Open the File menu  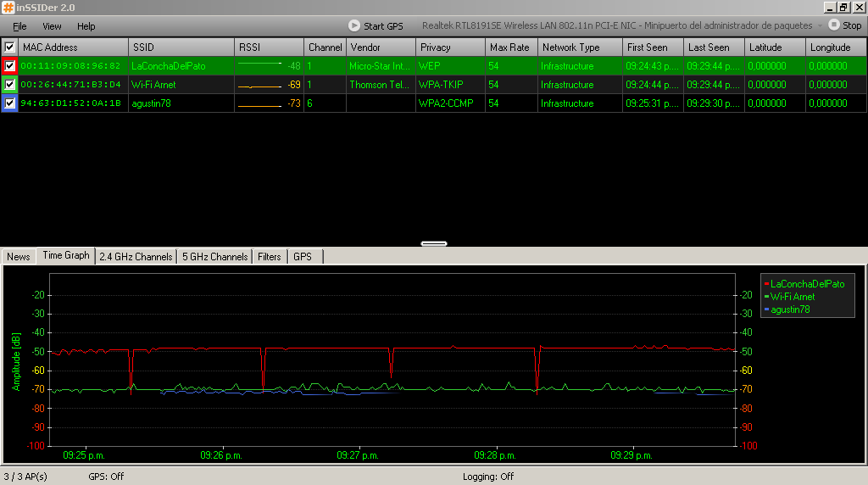[19, 26]
